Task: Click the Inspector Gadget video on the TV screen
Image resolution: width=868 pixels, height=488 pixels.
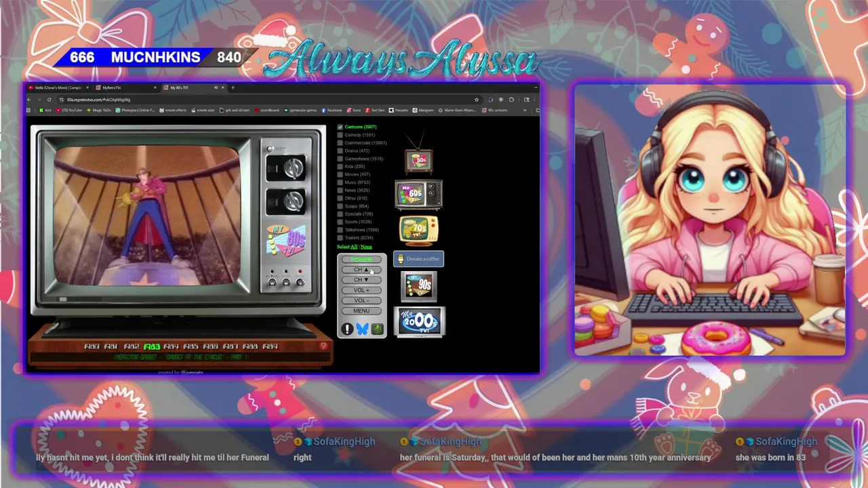Action: (146, 216)
